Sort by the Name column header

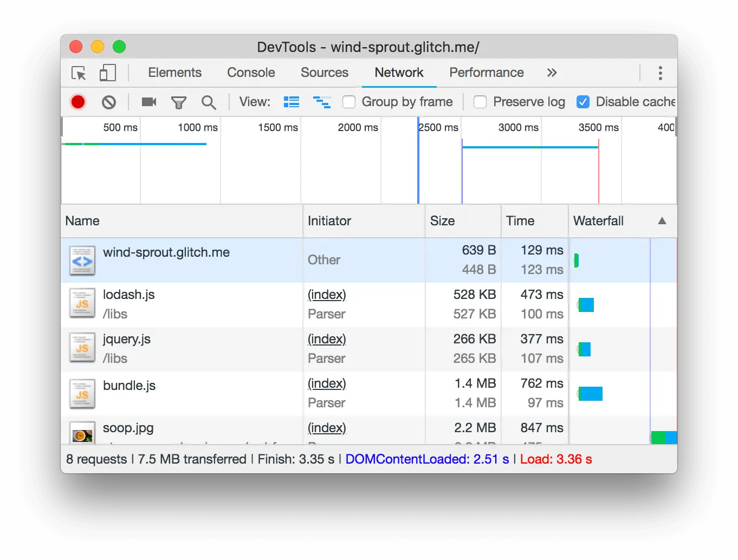coord(182,221)
